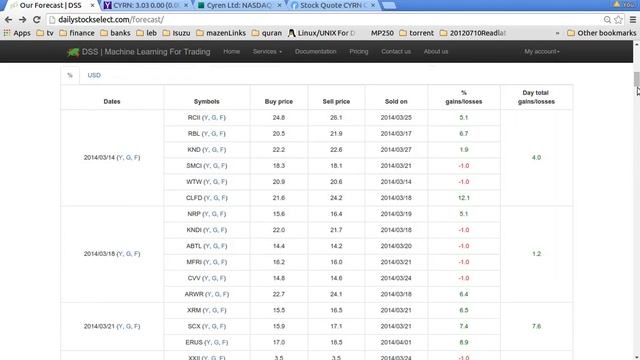
Task: Click the F link next to ARWR
Action: pyautogui.click(x=225, y=294)
